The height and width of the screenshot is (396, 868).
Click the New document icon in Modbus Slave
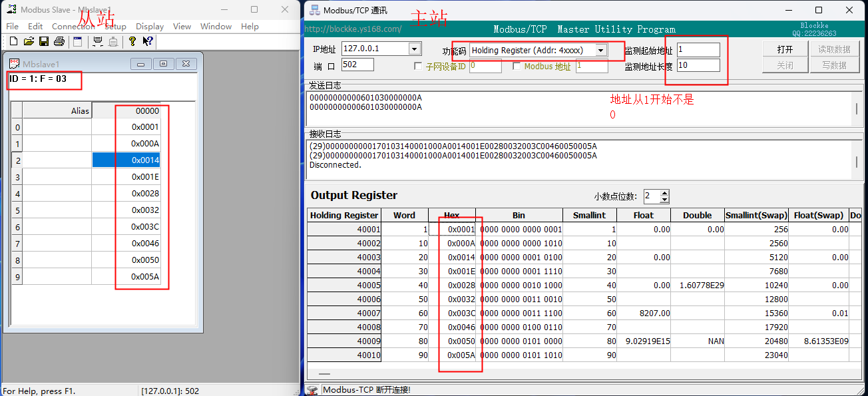click(x=13, y=41)
